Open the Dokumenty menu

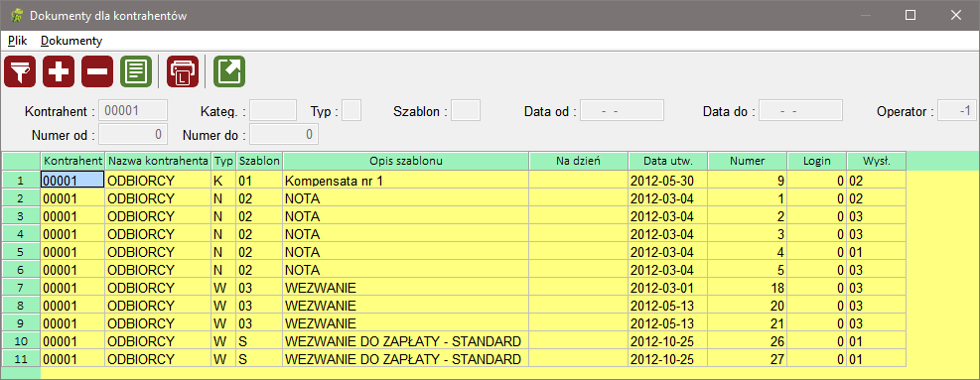tap(71, 42)
